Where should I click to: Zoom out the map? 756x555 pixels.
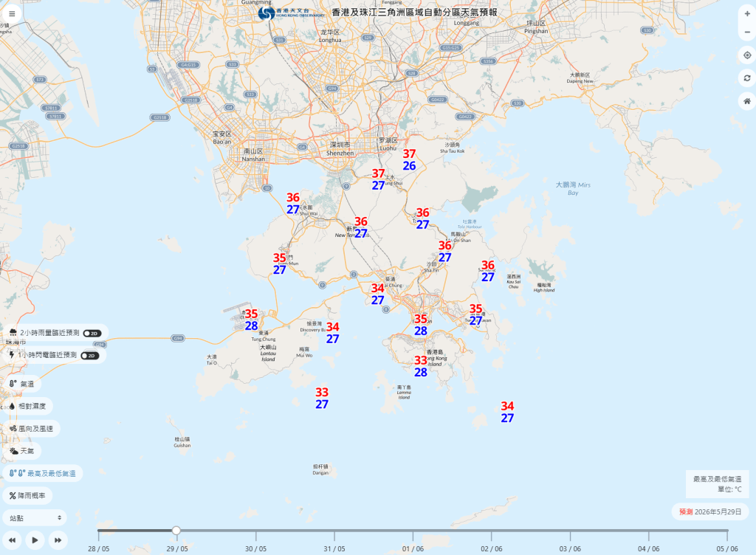tap(747, 32)
